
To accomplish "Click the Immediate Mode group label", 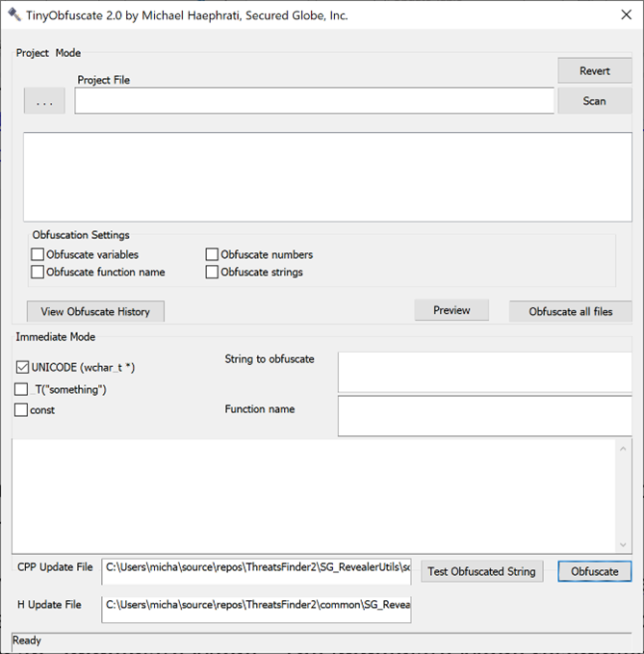I will [56, 336].
